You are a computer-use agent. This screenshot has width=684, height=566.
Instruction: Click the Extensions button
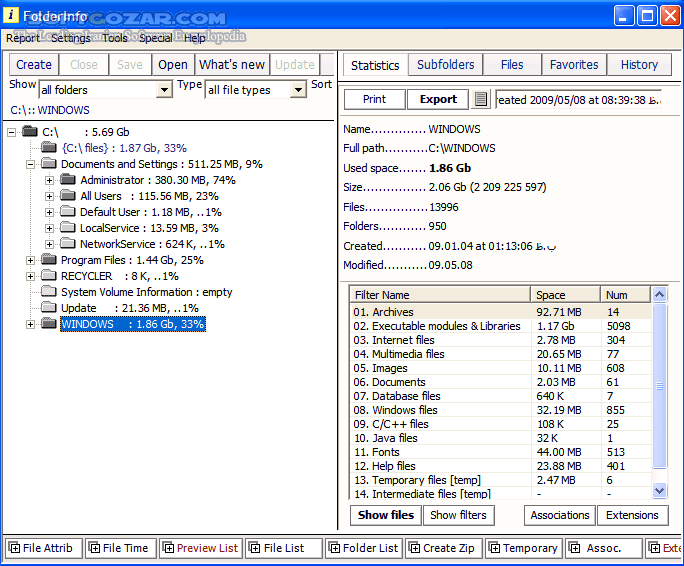point(632,515)
